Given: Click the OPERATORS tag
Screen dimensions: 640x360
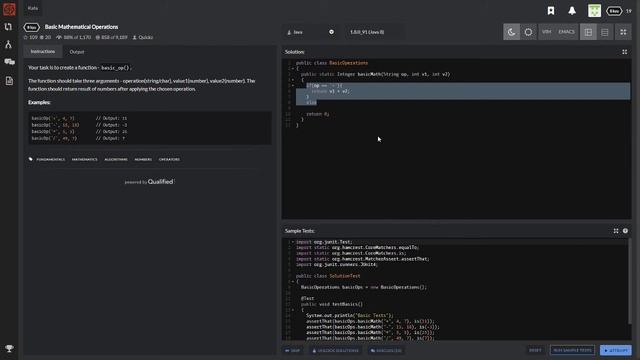Looking at the screenshot, I should coord(169,159).
